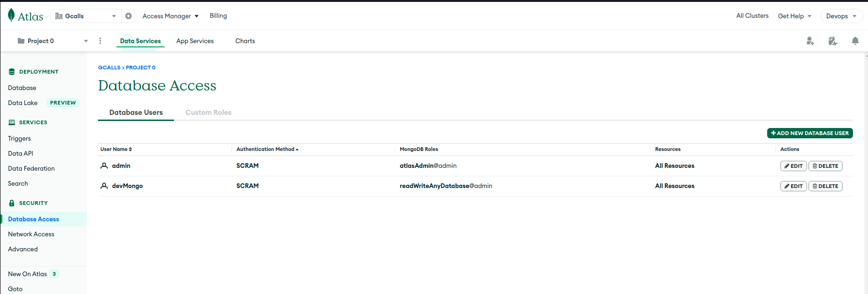Open Database in the sidebar
This screenshot has height=294, width=868.
click(22, 88)
